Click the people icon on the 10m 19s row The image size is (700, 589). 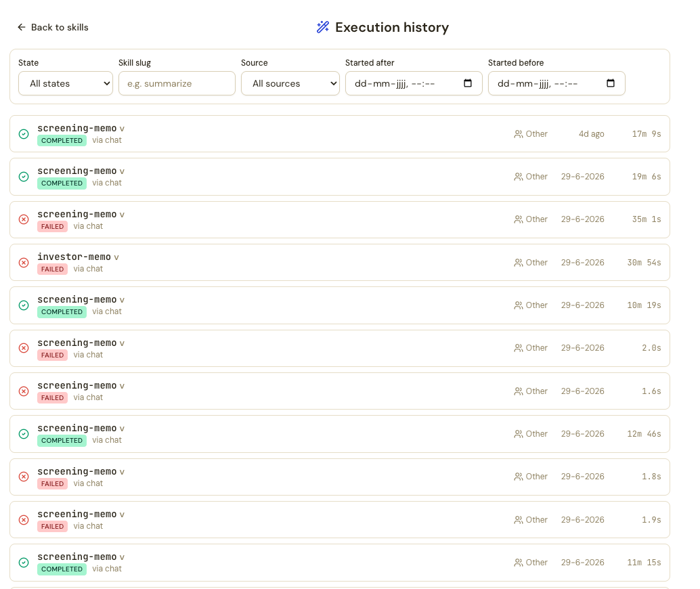click(x=519, y=305)
